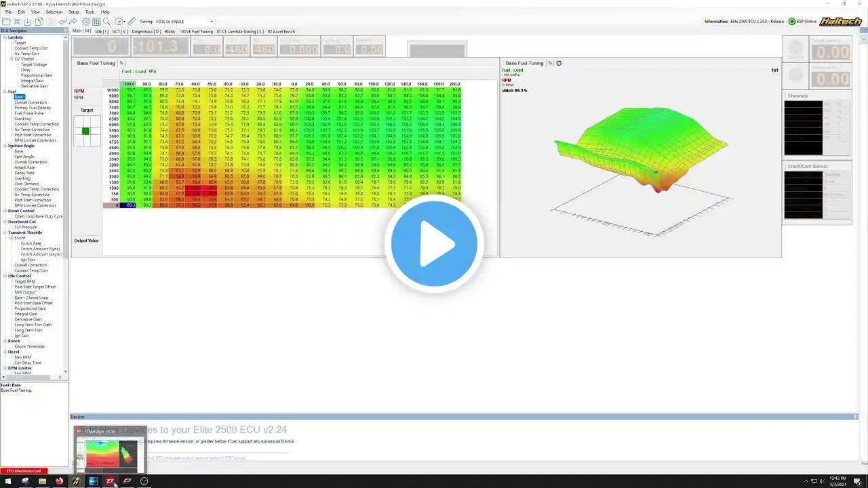Switch to the 01 CL Lambda Tuning [L] tab
Viewport: 868px width, 488px height.
point(241,31)
